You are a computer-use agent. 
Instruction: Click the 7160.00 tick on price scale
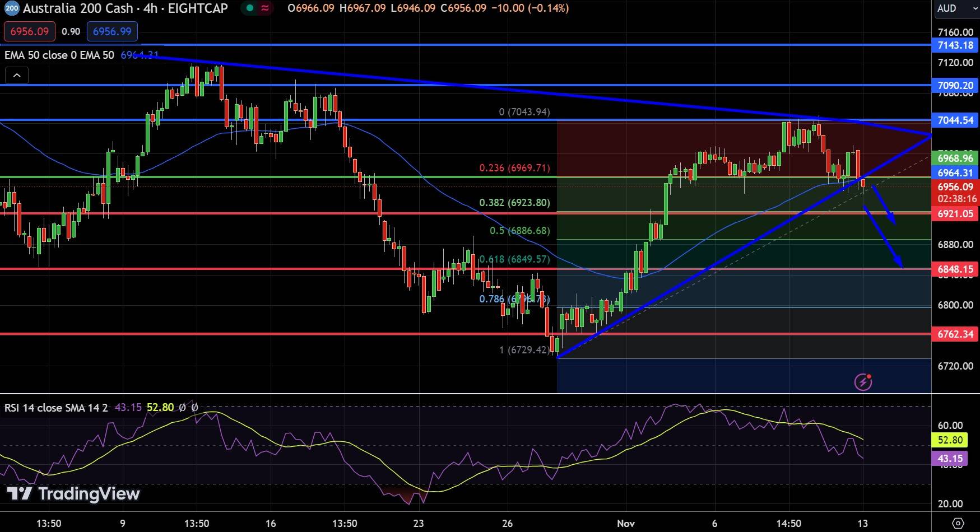coord(955,32)
